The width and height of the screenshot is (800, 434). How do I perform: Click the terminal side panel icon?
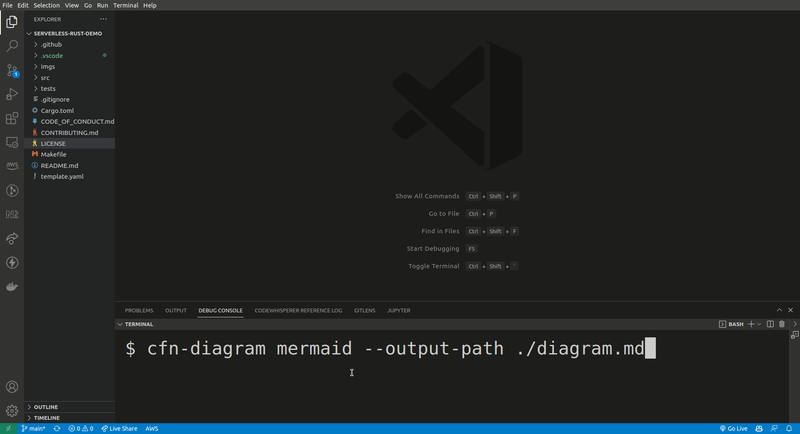794,335
